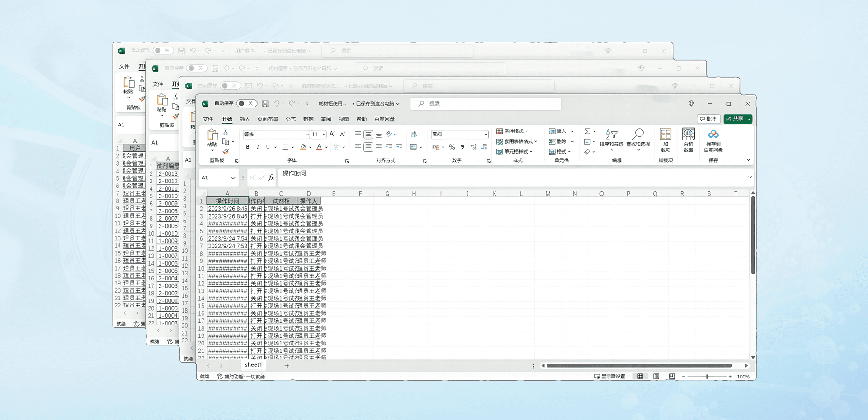Click the Cut scissors icon in the front ribbon
The height and width of the screenshot is (420, 868).
click(x=226, y=132)
